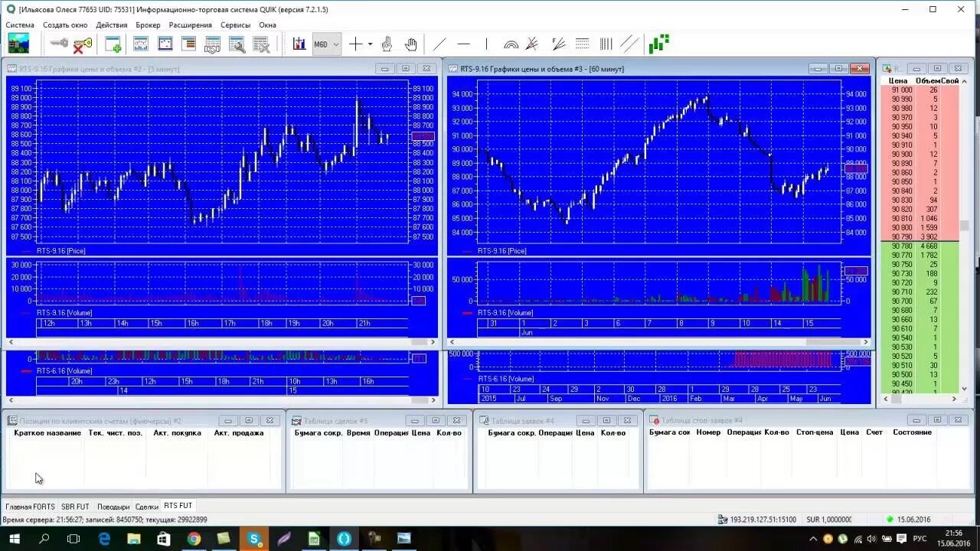Open the Создать окно menu
The width and height of the screenshot is (980, 551).
tap(65, 24)
